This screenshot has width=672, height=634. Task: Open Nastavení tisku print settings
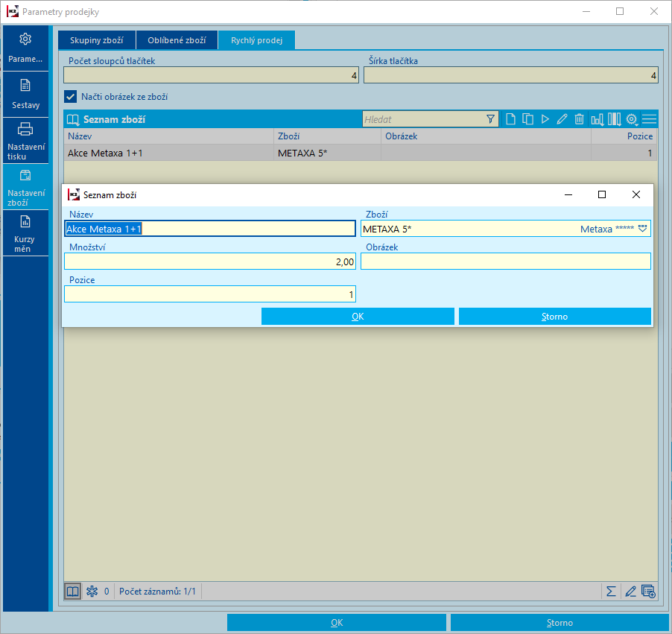pyautogui.click(x=26, y=141)
